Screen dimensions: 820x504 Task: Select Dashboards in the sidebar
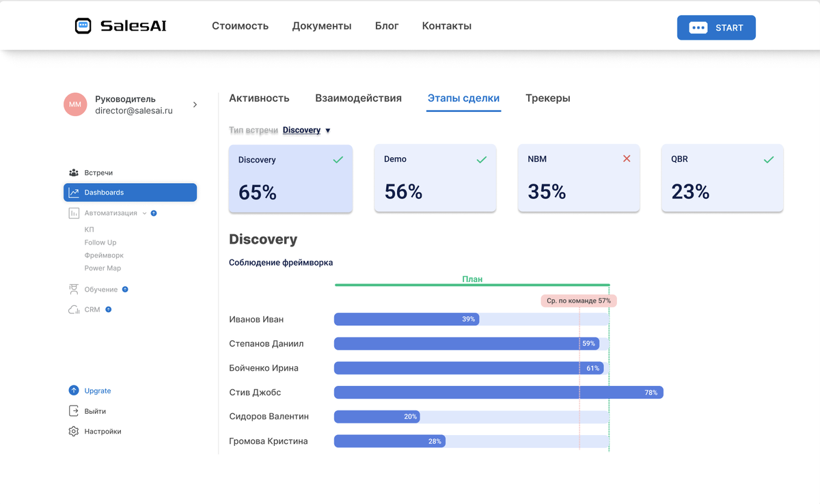[x=130, y=193]
